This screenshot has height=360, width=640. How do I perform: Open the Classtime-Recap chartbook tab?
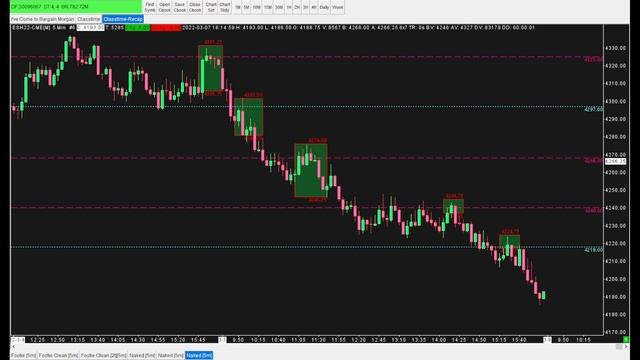coord(123,19)
